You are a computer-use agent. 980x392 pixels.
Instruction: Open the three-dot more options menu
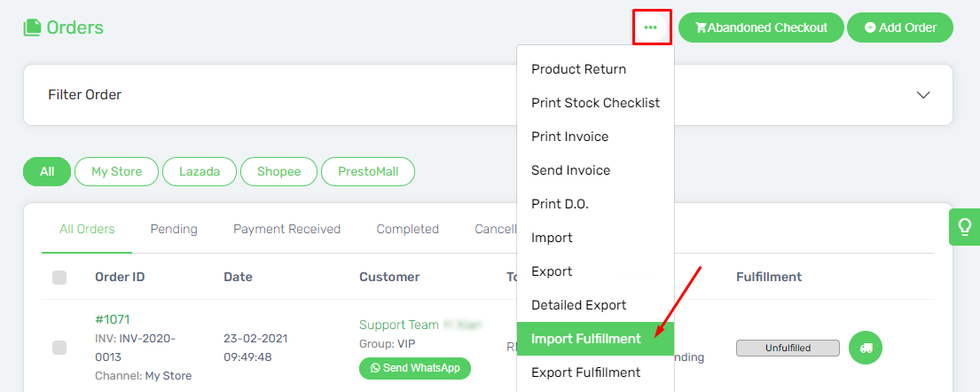tap(651, 27)
